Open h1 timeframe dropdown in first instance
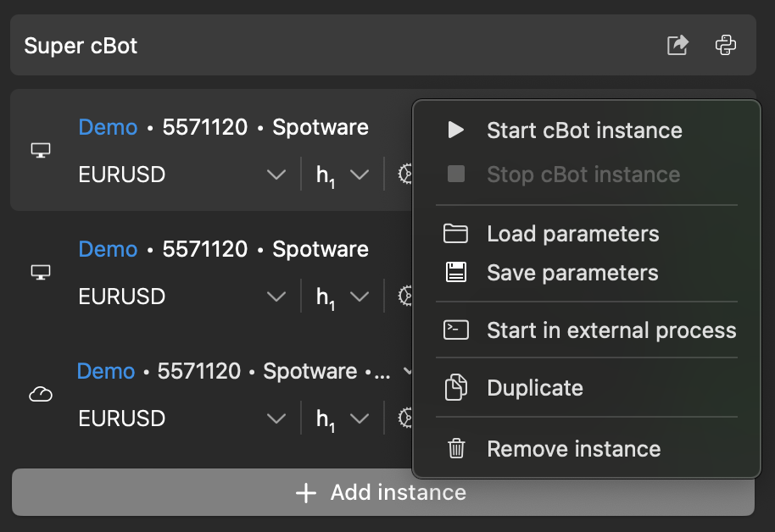This screenshot has height=532, width=775. (x=360, y=175)
